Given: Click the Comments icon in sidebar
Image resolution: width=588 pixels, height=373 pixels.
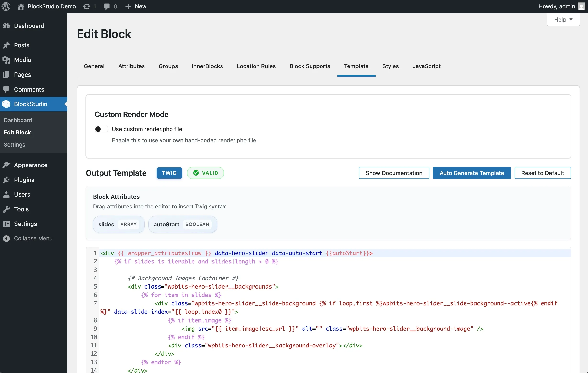Looking at the screenshot, I should (6, 89).
